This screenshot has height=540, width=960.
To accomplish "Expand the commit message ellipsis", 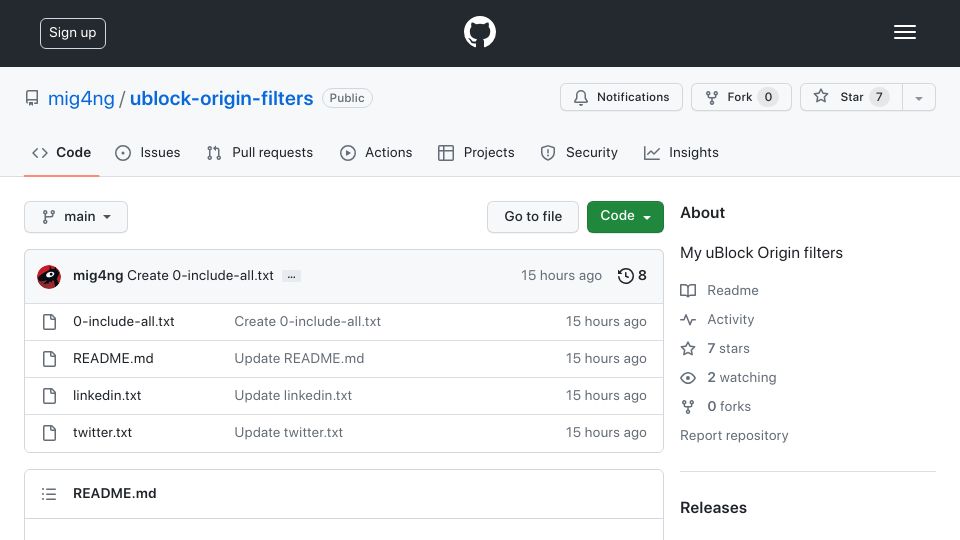I will 291,277.
